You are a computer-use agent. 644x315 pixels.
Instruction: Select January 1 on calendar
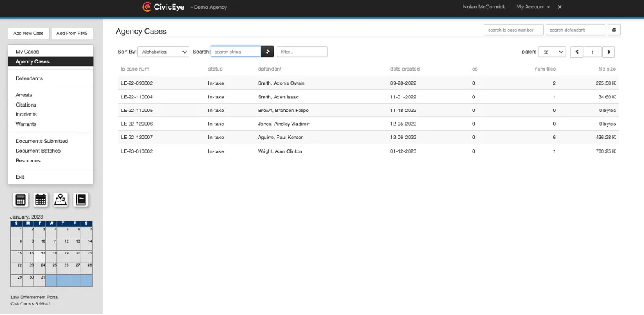(x=17, y=232)
